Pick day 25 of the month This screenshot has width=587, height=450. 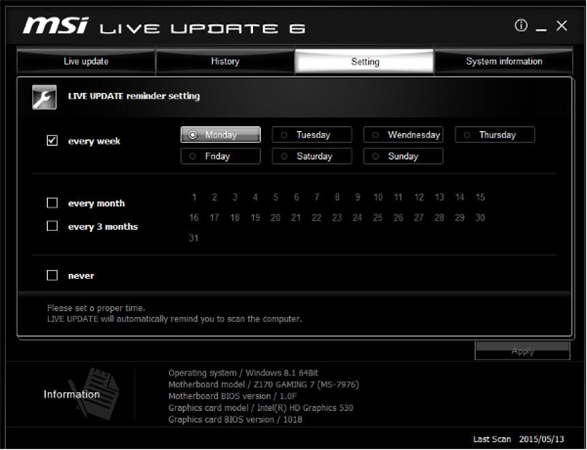point(378,218)
